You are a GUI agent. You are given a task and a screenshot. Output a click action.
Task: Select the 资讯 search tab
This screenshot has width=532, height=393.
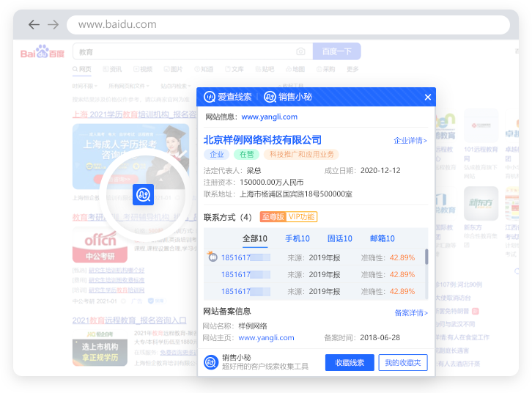pos(112,69)
